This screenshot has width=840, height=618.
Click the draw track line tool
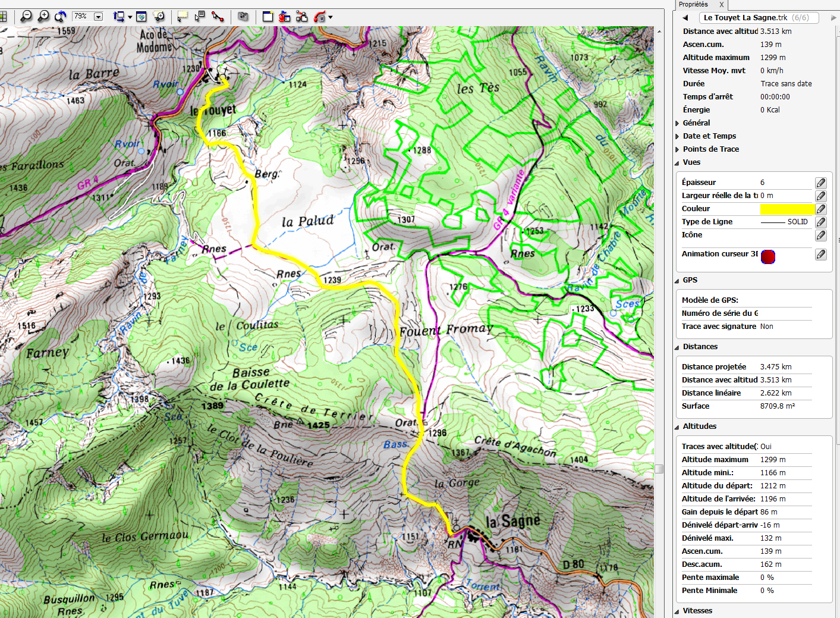point(218,17)
